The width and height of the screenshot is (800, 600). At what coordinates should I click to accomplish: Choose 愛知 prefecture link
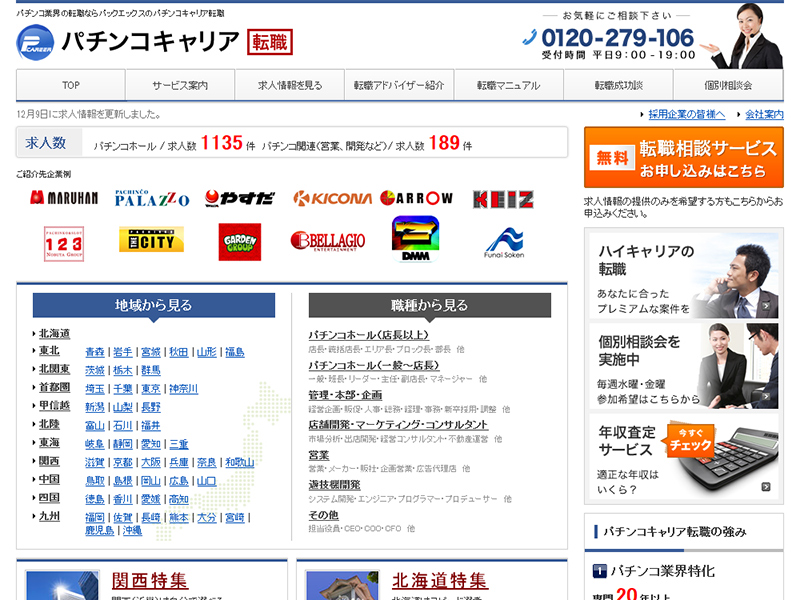[x=151, y=444]
